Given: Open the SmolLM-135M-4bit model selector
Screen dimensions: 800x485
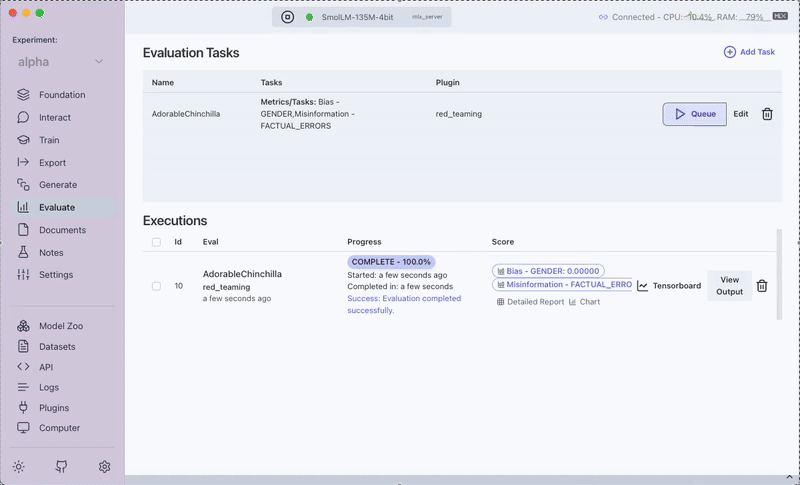Looking at the screenshot, I should pyautogui.click(x=361, y=17).
